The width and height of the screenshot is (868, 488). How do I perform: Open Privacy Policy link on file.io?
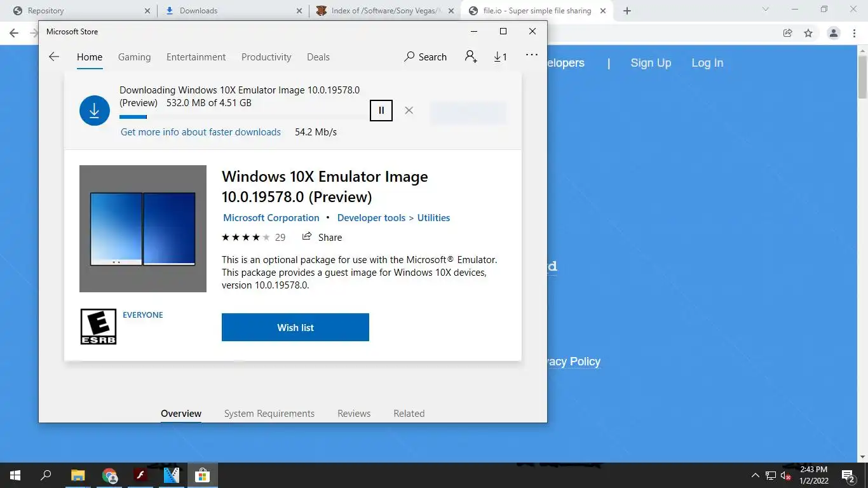coord(574,362)
